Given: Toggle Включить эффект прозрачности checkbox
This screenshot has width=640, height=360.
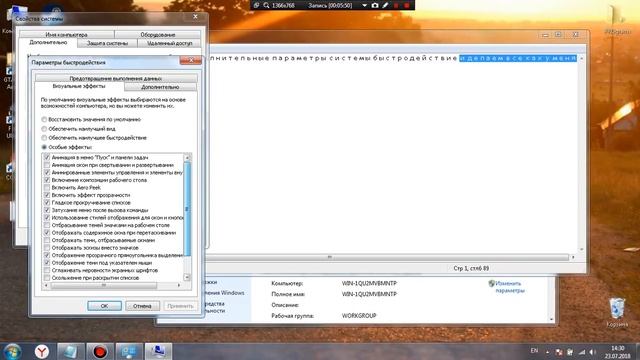Looking at the screenshot, I should (47, 195).
